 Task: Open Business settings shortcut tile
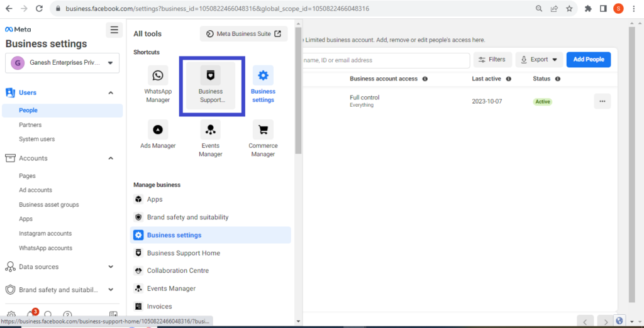click(263, 84)
